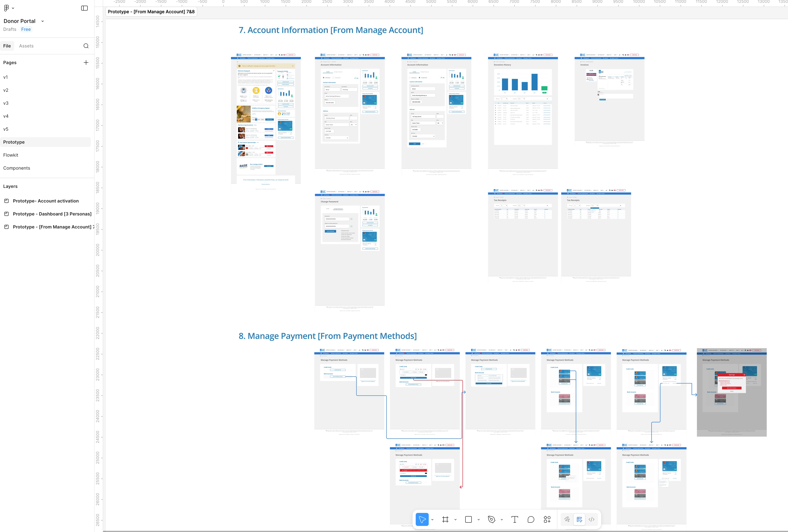Select the Frame tool
The width and height of the screenshot is (788, 532).
(445, 519)
